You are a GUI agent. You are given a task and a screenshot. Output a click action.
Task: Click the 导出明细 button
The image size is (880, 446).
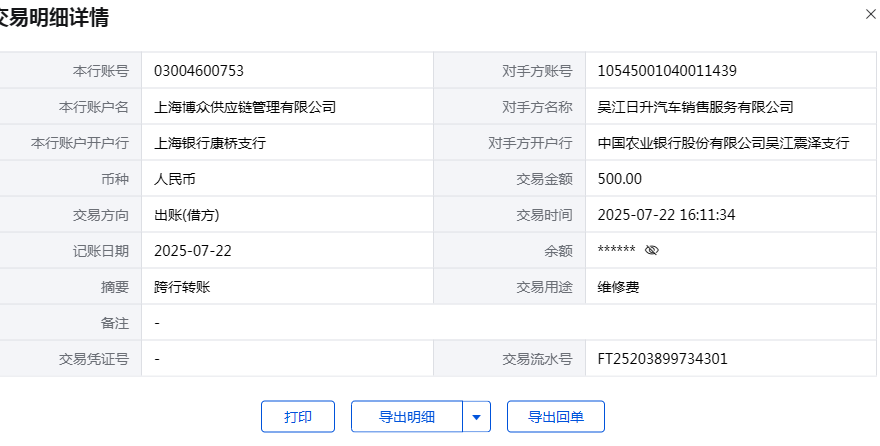click(x=407, y=417)
